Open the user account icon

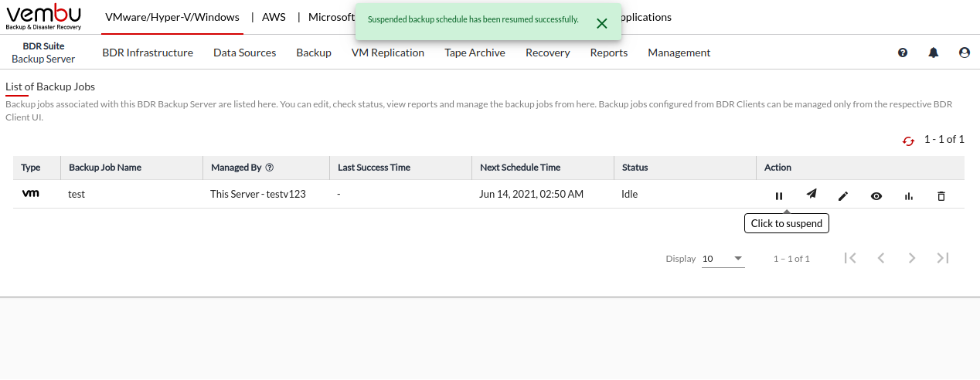click(x=964, y=53)
